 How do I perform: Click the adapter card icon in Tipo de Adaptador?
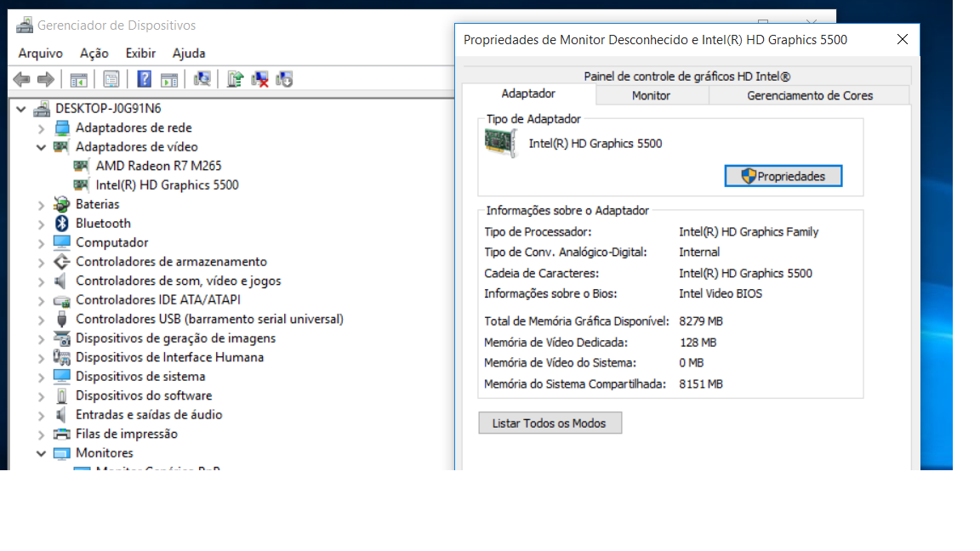point(500,143)
